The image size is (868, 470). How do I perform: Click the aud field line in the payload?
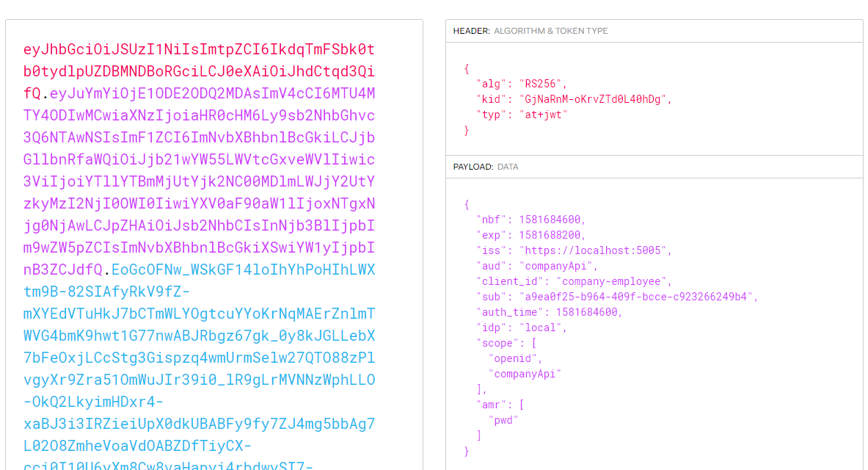tap(537, 266)
